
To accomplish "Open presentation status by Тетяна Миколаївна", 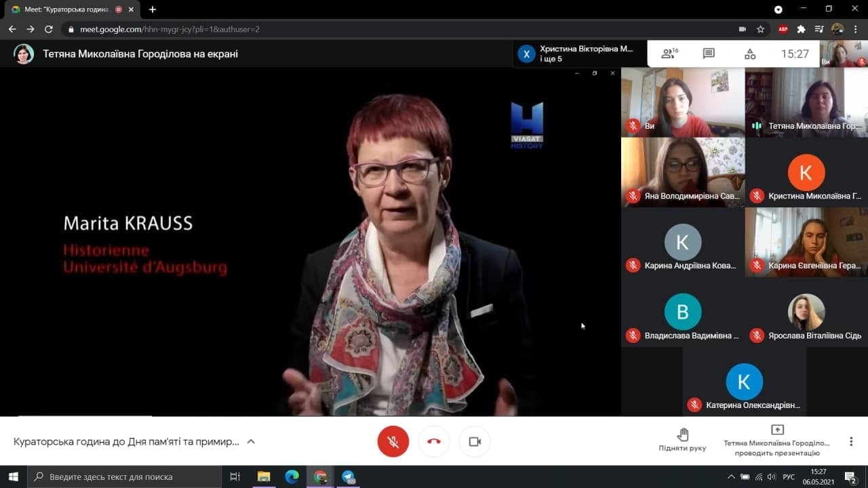I will coord(777,441).
